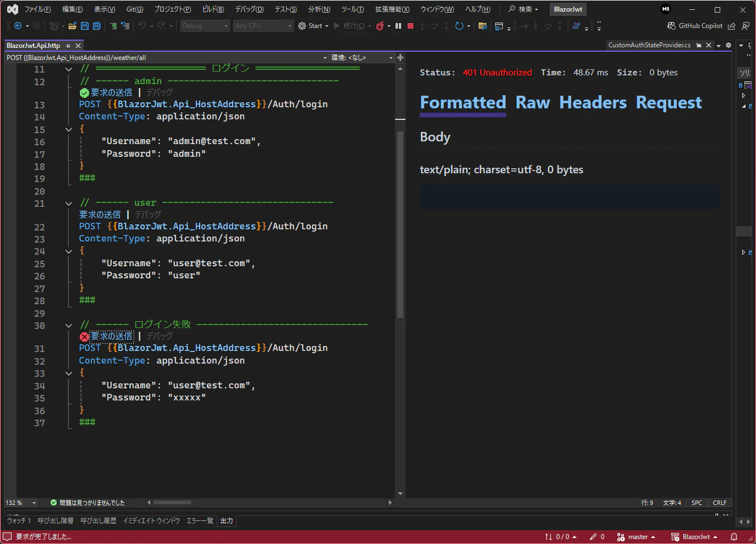Image resolution: width=756 pixels, height=544 pixels.
Task: Close the CustomAuthStateProvider.cs preview tab
Action: (x=709, y=45)
